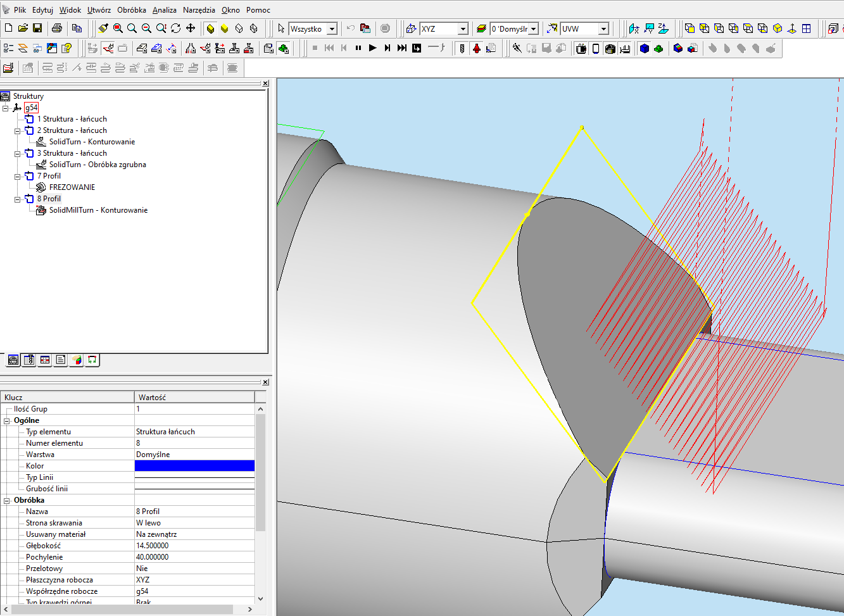Image resolution: width=844 pixels, height=616 pixels.
Task: Select the Pan view cross-arrows tool
Action: pos(190,28)
